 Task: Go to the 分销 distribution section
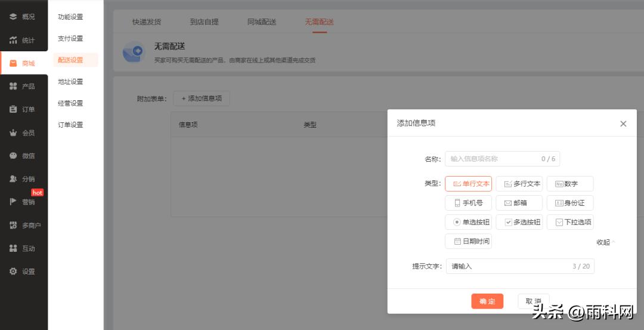[23, 179]
